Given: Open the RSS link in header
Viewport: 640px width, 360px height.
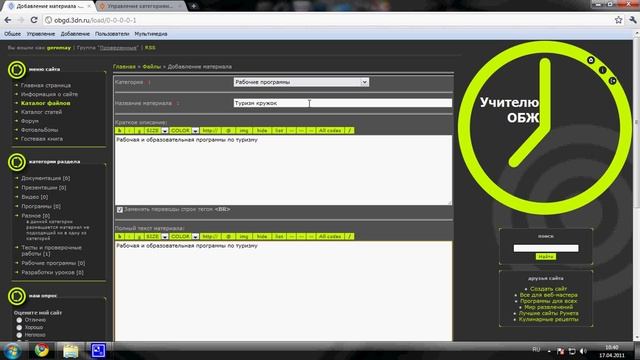Looking at the screenshot, I should 150,48.
